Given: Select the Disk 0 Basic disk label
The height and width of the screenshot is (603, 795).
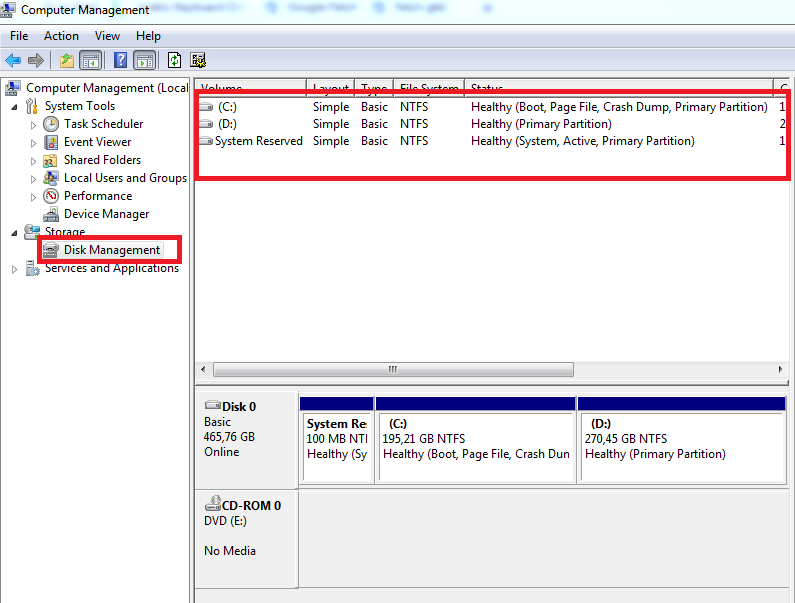Looking at the screenshot, I should 246,438.
